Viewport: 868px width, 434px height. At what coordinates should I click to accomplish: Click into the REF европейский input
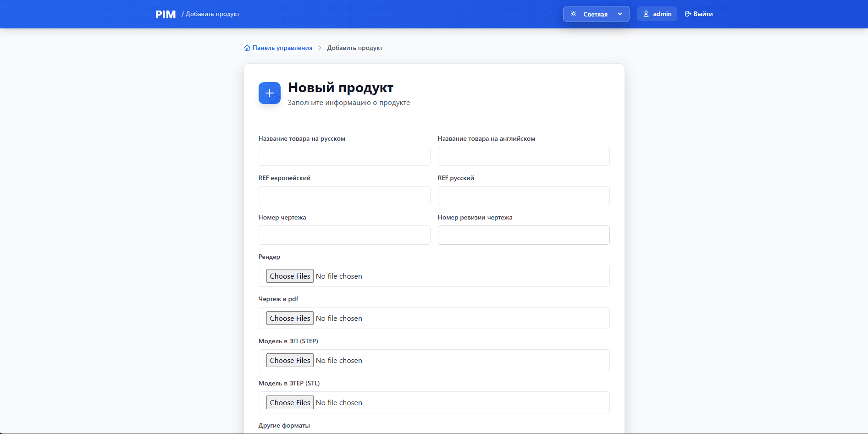(344, 196)
